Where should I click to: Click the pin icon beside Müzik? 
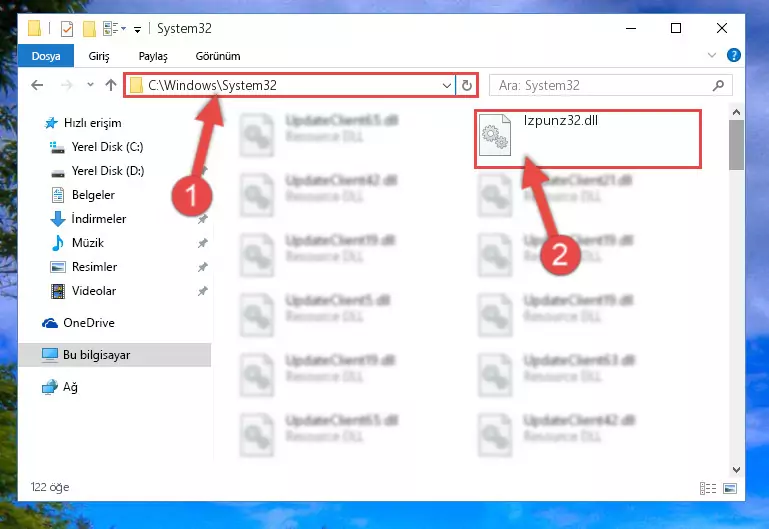pos(203,243)
